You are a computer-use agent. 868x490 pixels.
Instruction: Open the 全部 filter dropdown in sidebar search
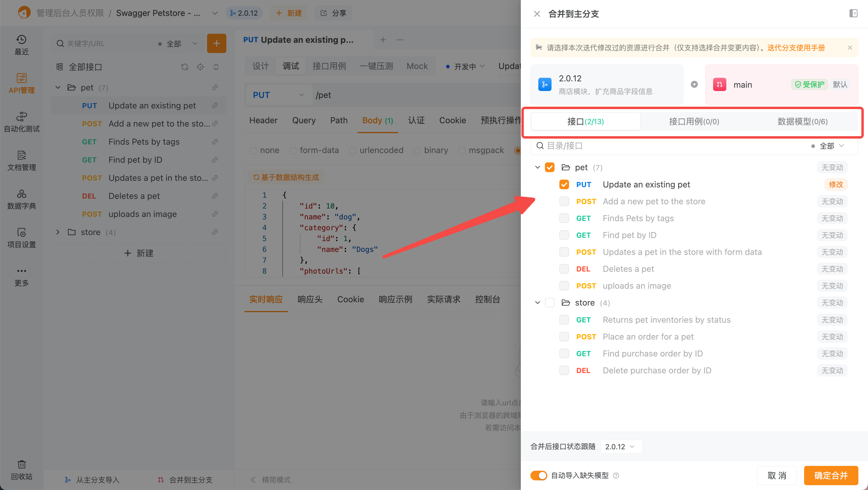point(178,43)
